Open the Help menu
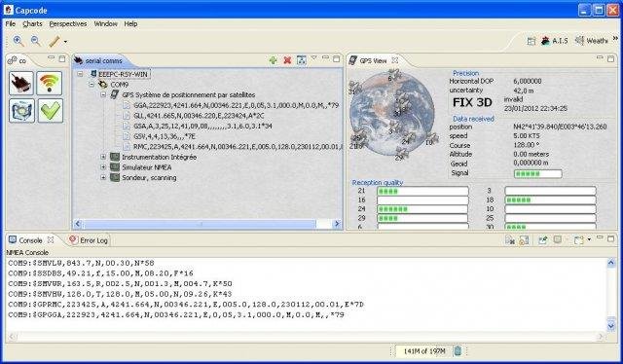This screenshot has width=623, height=364. pos(130,23)
